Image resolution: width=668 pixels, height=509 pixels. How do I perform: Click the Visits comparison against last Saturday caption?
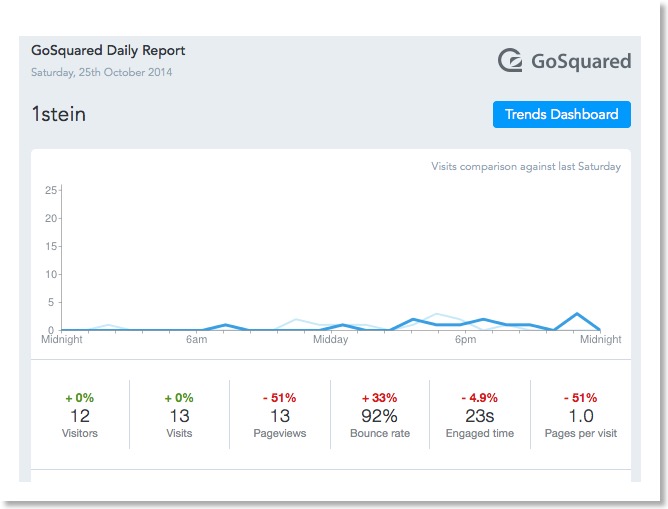[x=526, y=166]
